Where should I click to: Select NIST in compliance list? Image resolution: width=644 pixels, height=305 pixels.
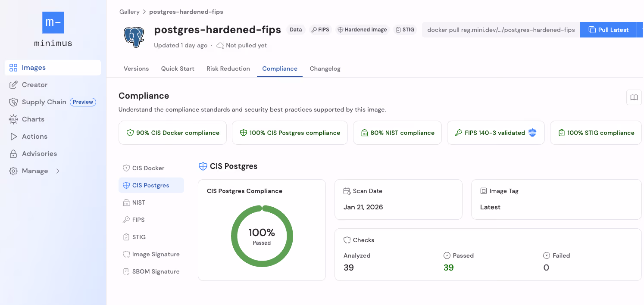tap(151, 202)
